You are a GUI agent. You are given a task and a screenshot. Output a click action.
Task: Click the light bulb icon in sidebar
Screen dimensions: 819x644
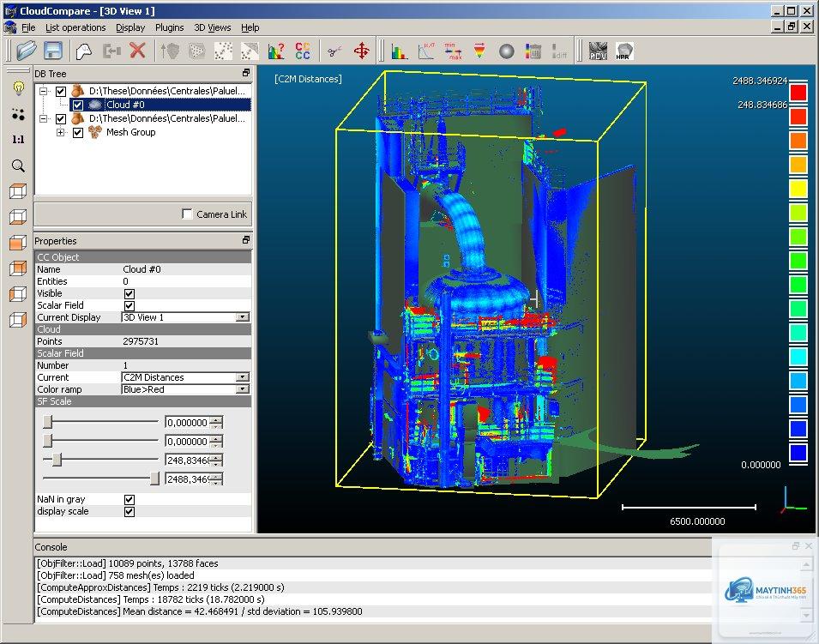[18, 88]
